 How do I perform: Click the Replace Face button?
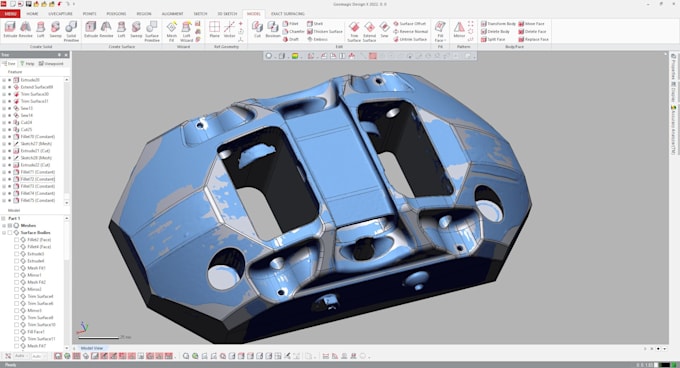pyautogui.click(x=533, y=39)
